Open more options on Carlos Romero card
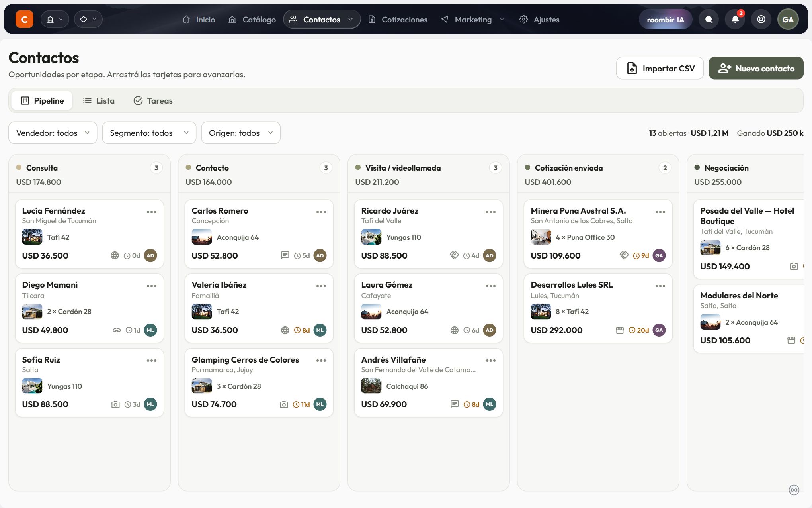 pos(321,212)
